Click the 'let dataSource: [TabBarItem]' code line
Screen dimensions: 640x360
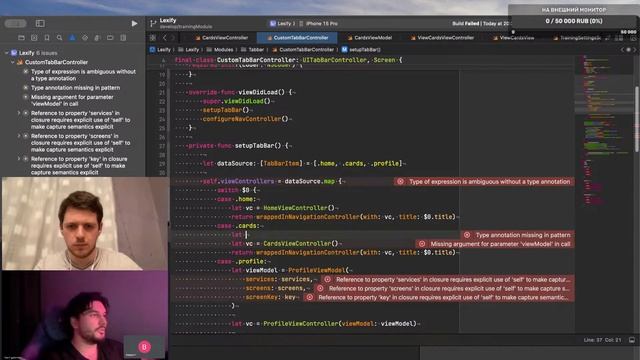coord(304,164)
